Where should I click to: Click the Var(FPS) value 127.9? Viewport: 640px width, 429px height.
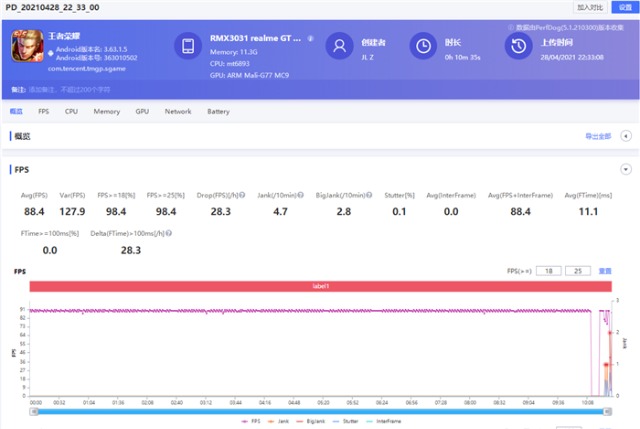tap(72, 211)
